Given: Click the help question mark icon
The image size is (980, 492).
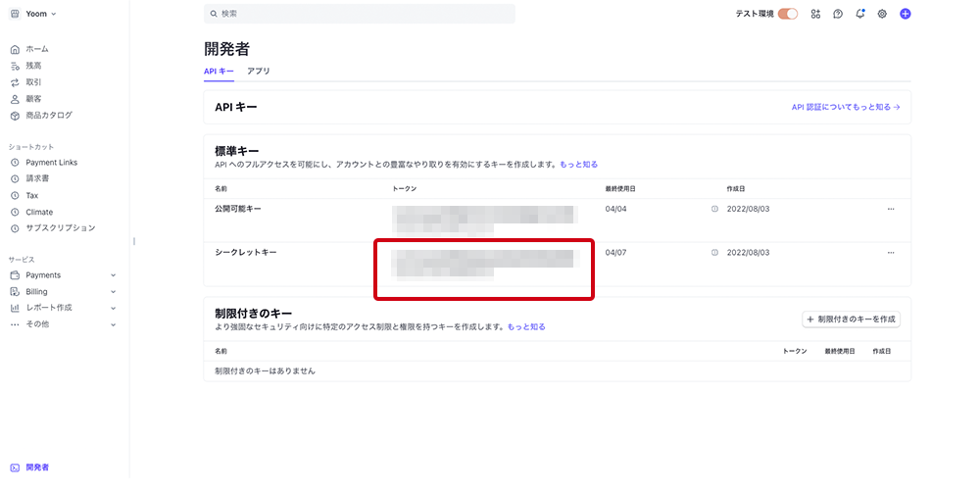Looking at the screenshot, I should [x=838, y=14].
